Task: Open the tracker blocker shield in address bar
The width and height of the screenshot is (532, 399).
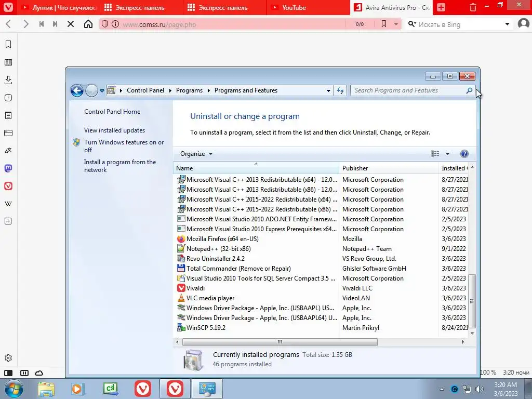Action: tap(105, 24)
